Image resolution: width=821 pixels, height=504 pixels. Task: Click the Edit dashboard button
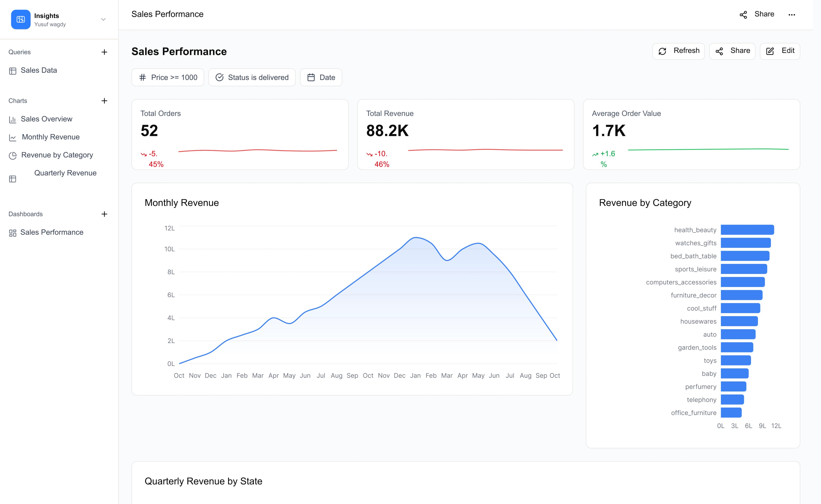pos(780,51)
